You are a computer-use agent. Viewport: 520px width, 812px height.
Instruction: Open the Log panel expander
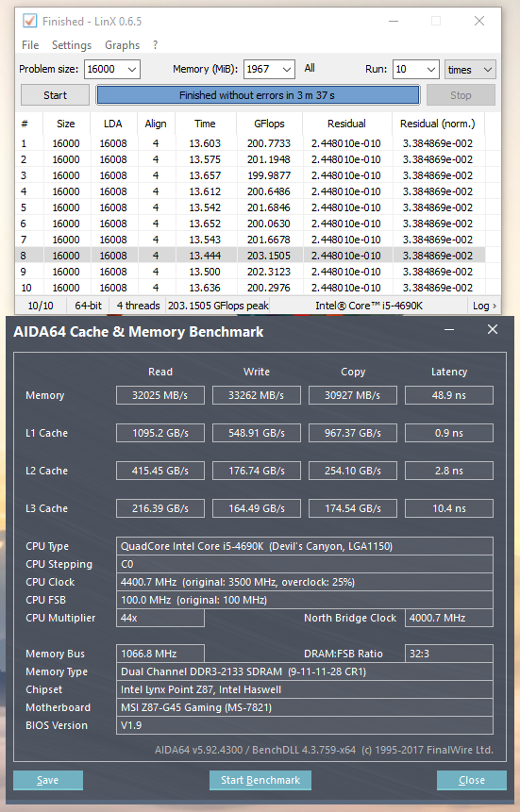click(x=484, y=306)
